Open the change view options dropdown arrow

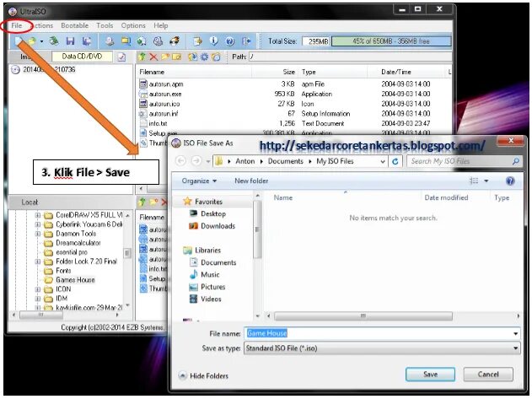click(x=486, y=181)
